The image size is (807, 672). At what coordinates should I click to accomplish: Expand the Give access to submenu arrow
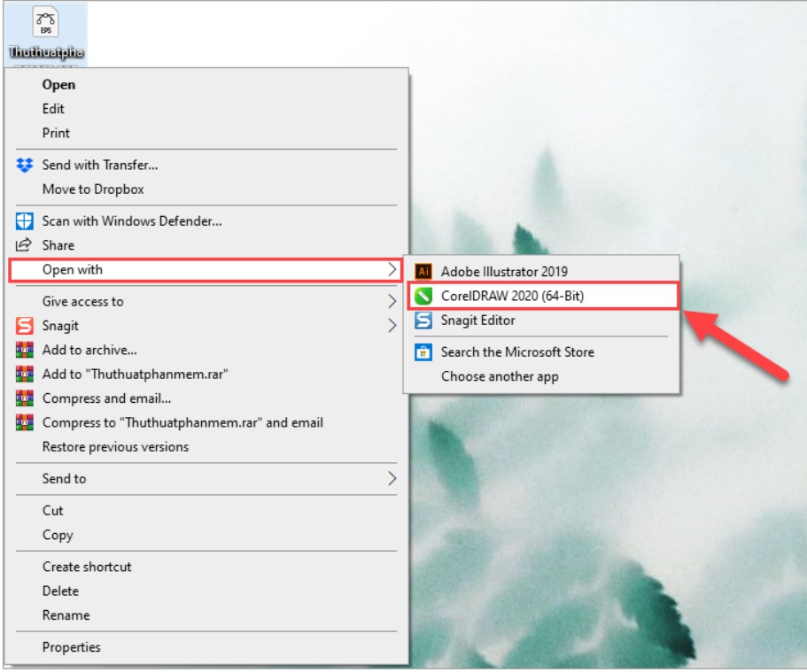pyautogui.click(x=392, y=302)
